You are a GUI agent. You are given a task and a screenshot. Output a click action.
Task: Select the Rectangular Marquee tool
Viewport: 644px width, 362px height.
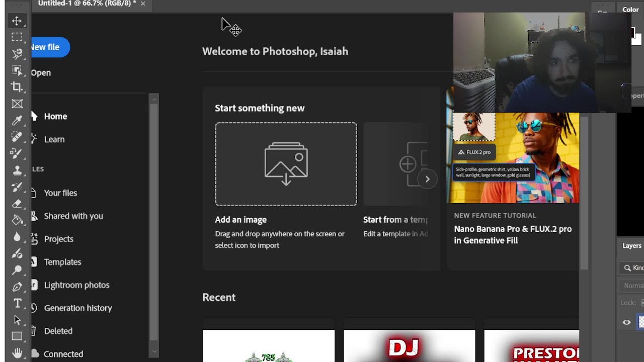click(17, 37)
